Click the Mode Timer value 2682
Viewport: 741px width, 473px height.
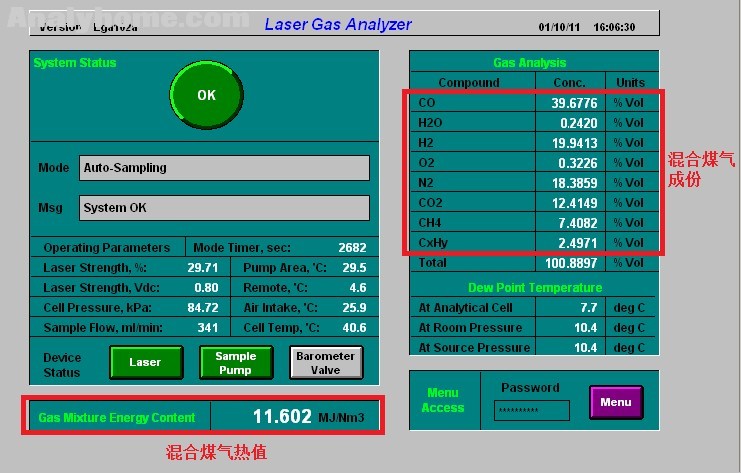click(x=352, y=248)
